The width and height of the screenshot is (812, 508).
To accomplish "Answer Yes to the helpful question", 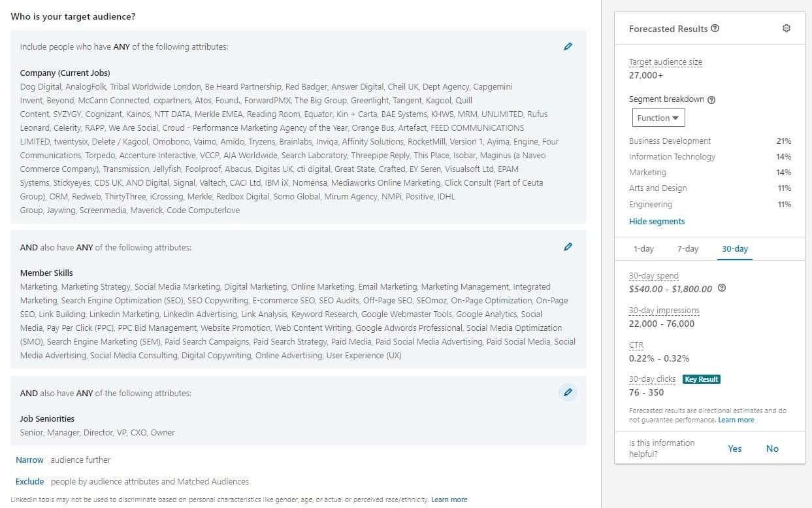I will pyautogui.click(x=735, y=449).
